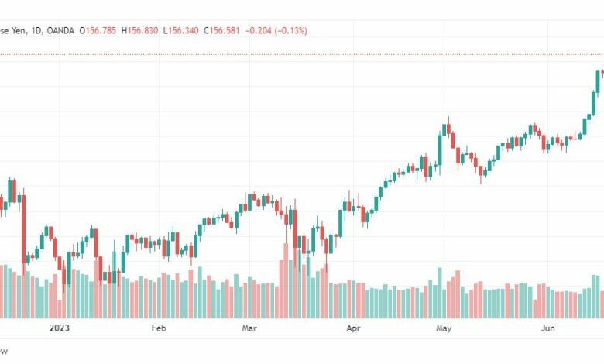Click the tall teal volume bar before May label
The width and height of the screenshot is (604, 364).
(440, 293)
